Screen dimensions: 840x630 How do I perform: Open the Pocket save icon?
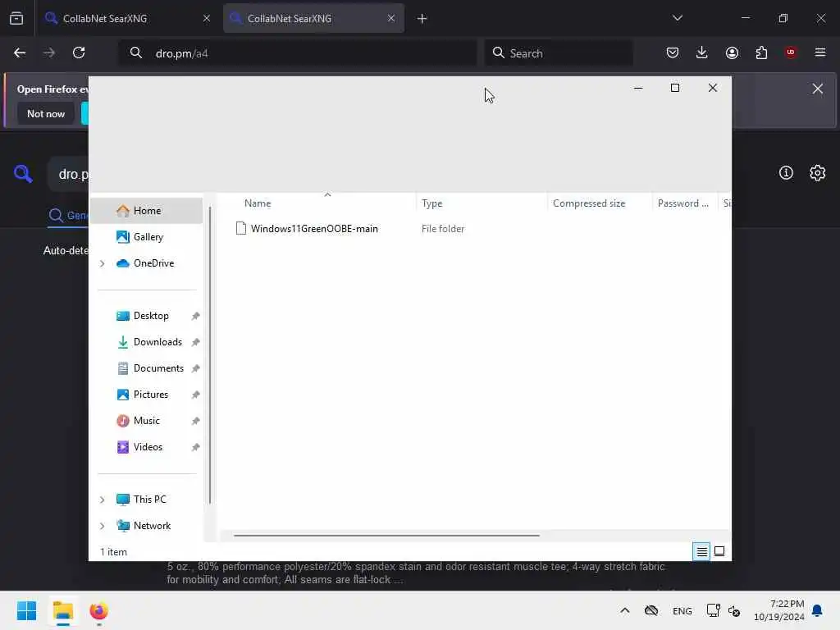pyautogui.click(x=673, y=52)
